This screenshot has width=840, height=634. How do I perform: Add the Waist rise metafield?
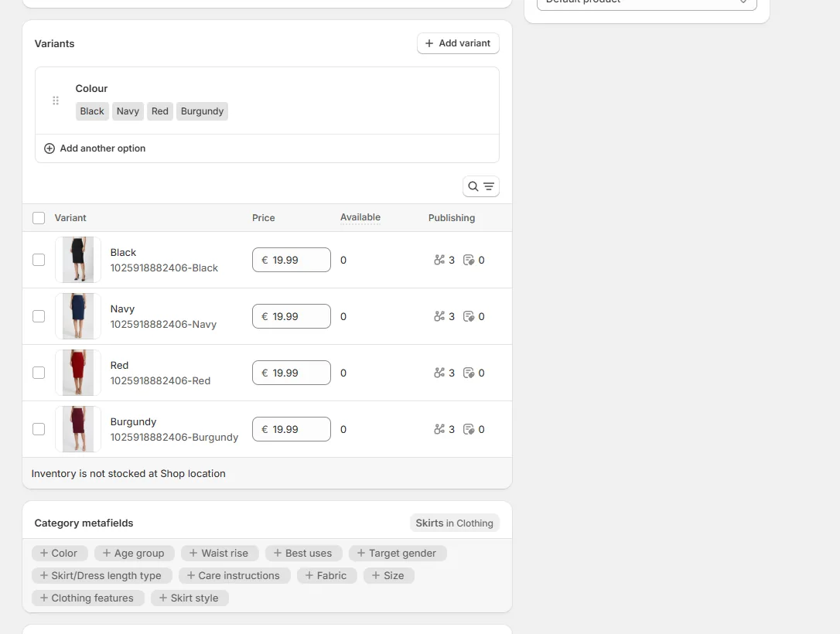pyautogui.click(x=220, y=553)
